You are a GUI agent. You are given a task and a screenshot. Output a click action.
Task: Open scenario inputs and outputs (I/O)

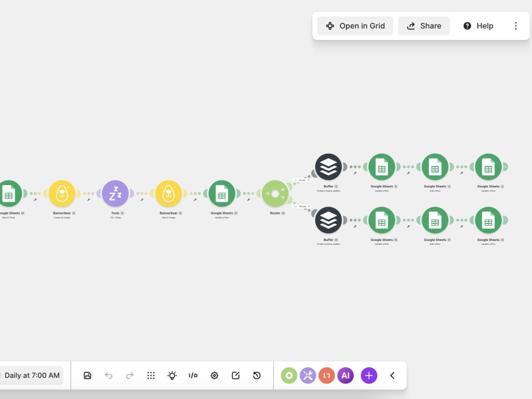[193, 375]
